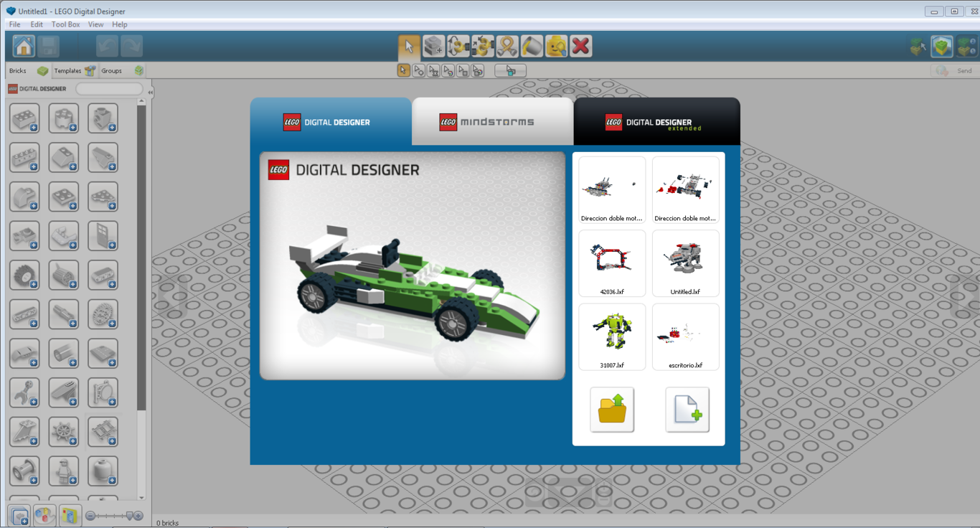Select the Hide tool with minifig head
Viewport: 980px width, 528px height.
[x=557, y=46]
